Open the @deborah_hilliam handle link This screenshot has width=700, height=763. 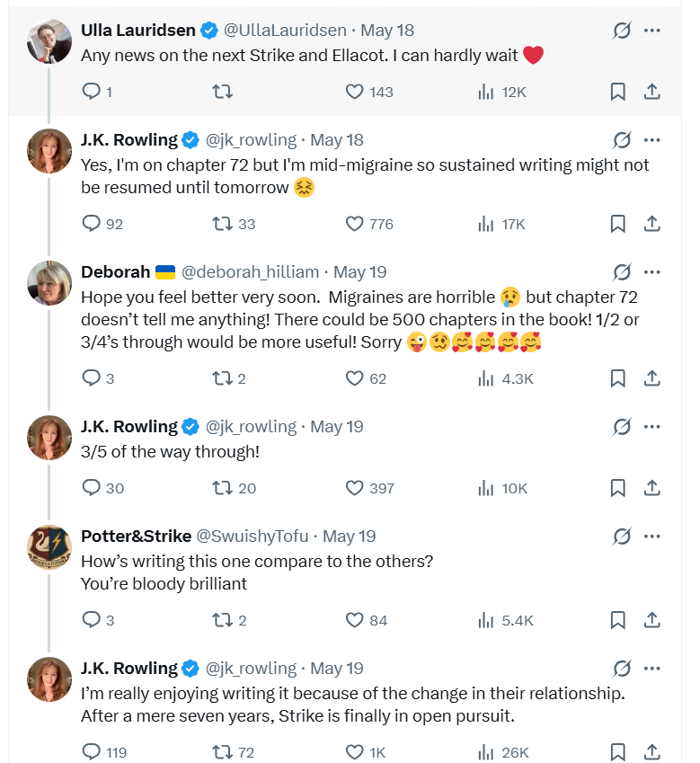point(250,272)
